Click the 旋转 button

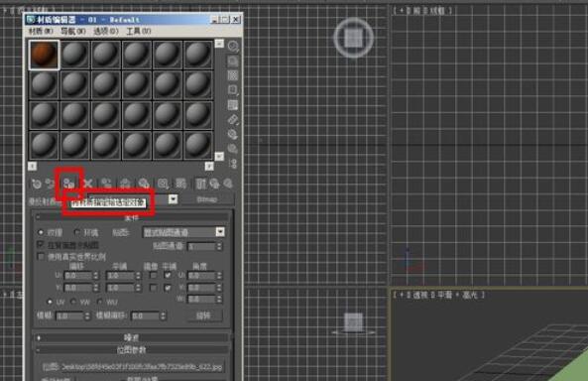pyautogui.click(x=204, y=316)
